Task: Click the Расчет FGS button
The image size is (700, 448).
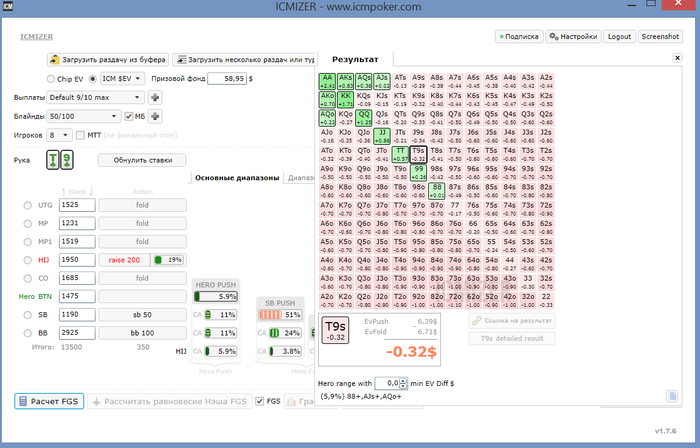Action: pos(49,401)
